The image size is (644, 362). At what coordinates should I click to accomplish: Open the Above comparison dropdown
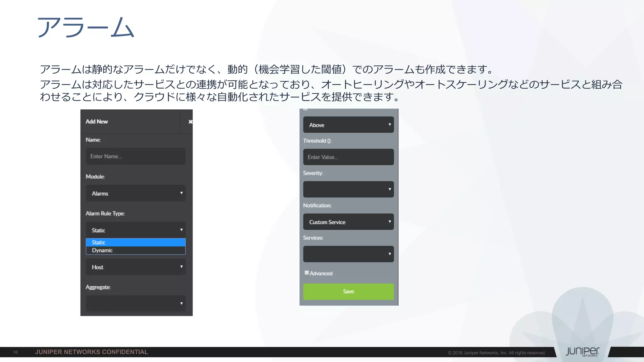pyautogui.click(x=348, y=125)
